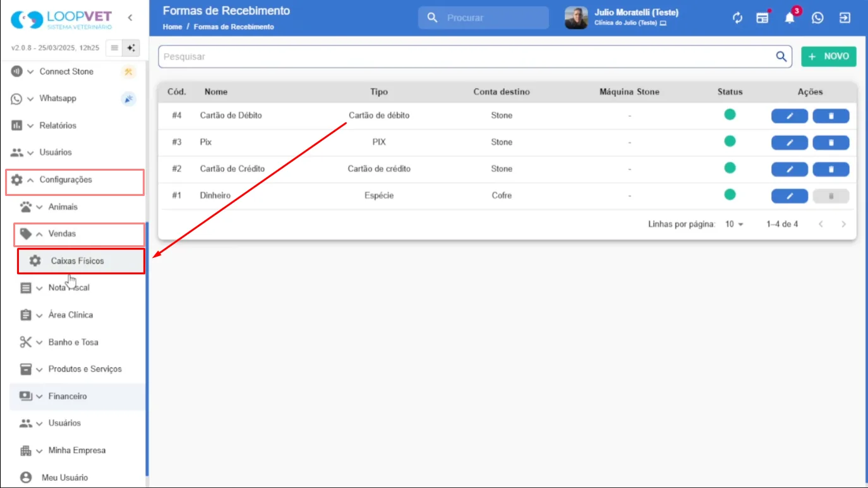Focus the Procurar header search box
The height and width of the screenshot is (488, 868).
coord(483,18)
